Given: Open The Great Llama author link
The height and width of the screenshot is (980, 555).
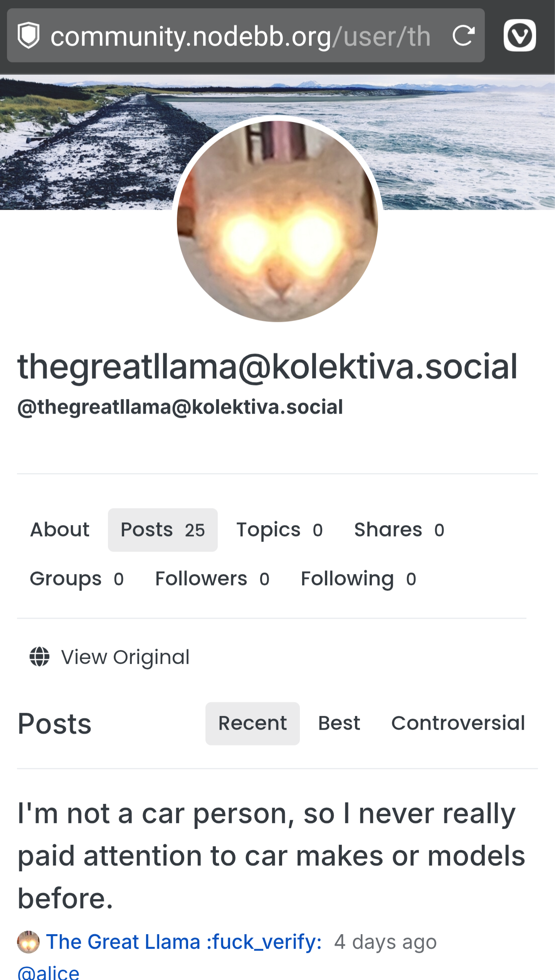Looking at the screenshot, I should click(x=184, y=942).
